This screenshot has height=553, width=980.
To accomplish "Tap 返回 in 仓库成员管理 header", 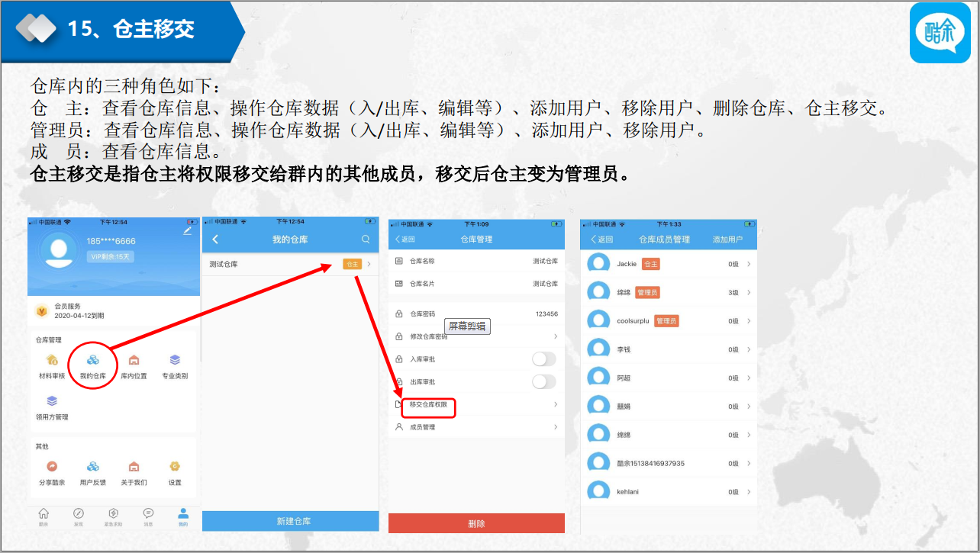I will coord(601,240).
